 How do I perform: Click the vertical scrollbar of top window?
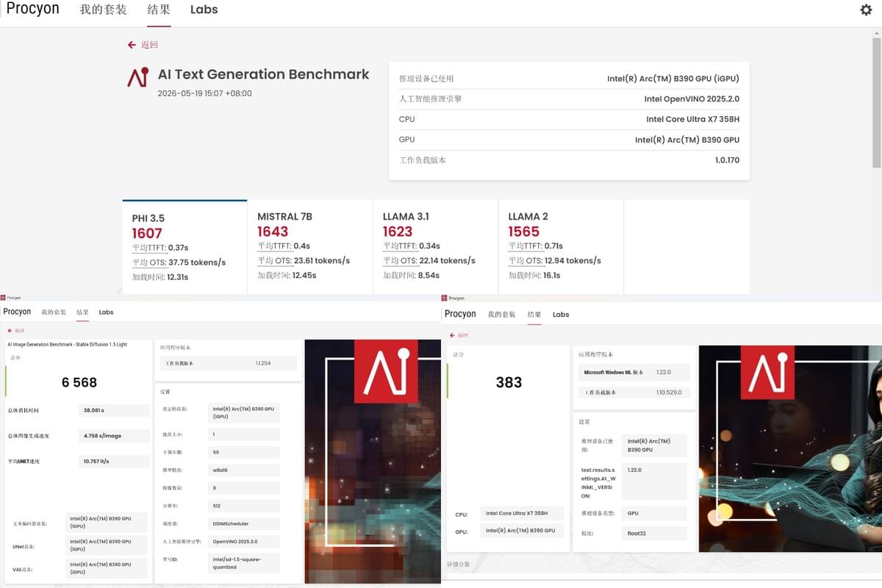coord(878,103)
